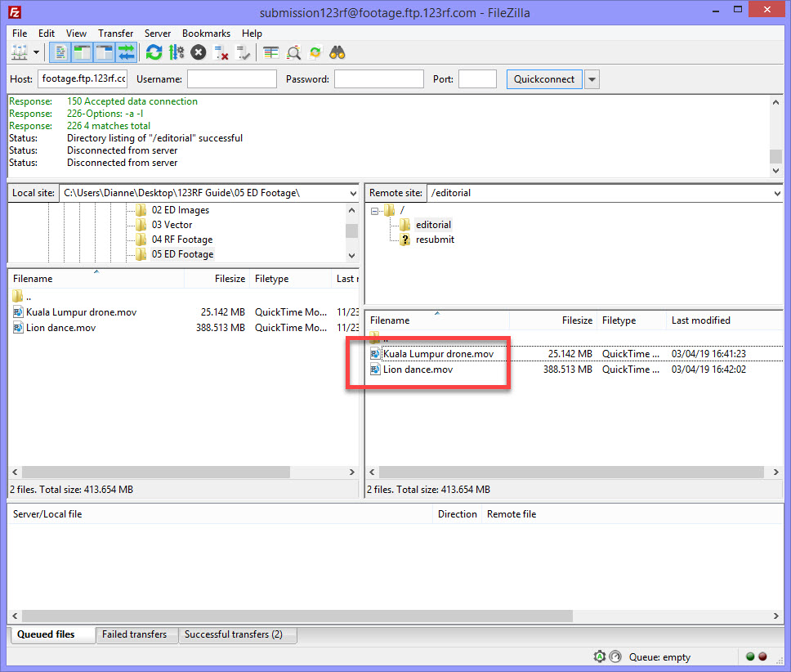
Task: Reconnect to last used server
Action: point(244,52)
